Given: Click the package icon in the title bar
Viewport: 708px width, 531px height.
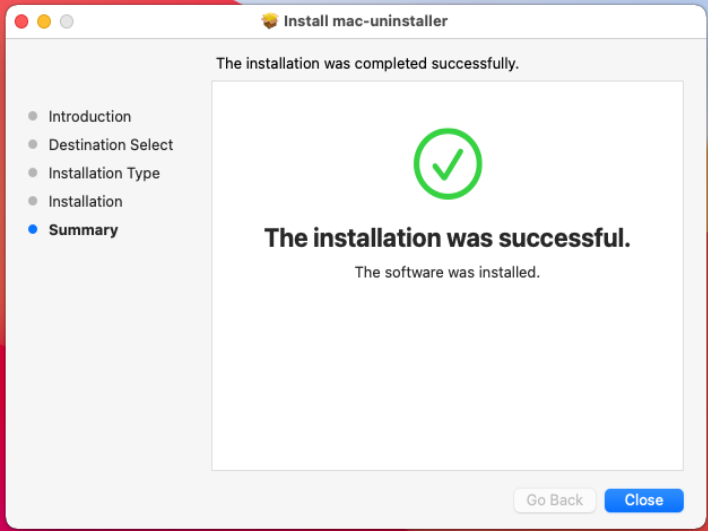Looking at the screenshot, I should tap(269, 21).
